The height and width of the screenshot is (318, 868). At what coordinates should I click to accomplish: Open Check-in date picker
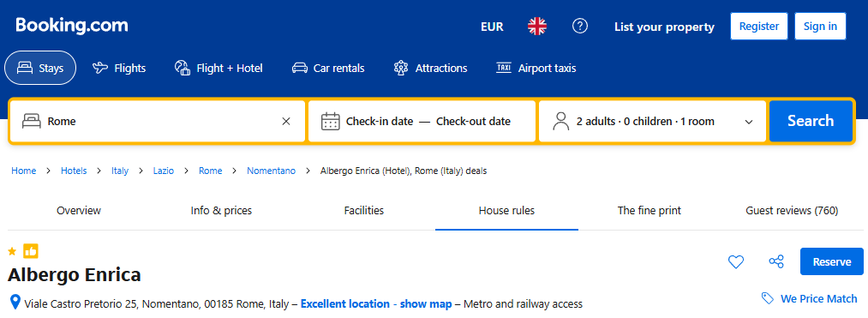point(380,122)
